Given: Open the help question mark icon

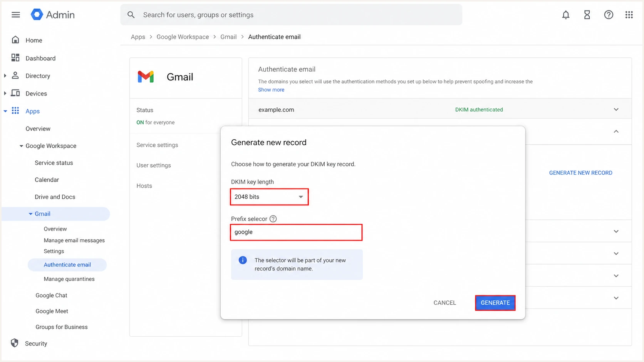Looking at the screenshot, I should (609, 15).
